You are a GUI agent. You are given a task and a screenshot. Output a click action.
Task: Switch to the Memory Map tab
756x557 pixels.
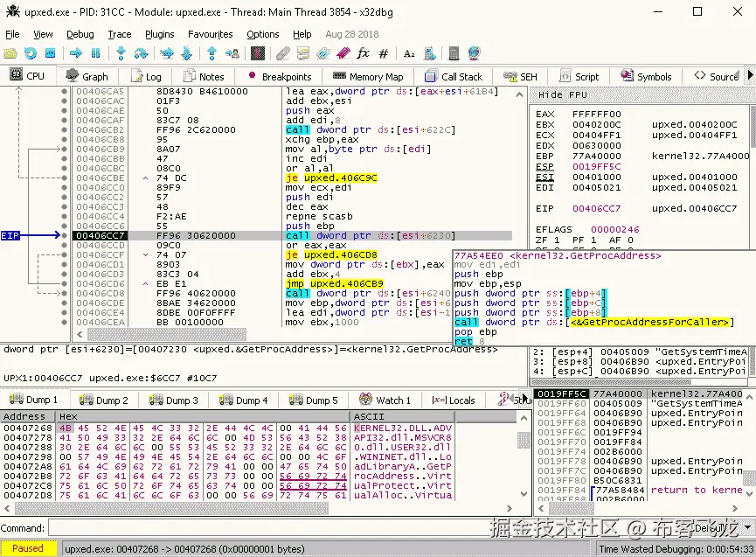pos(367,77)
